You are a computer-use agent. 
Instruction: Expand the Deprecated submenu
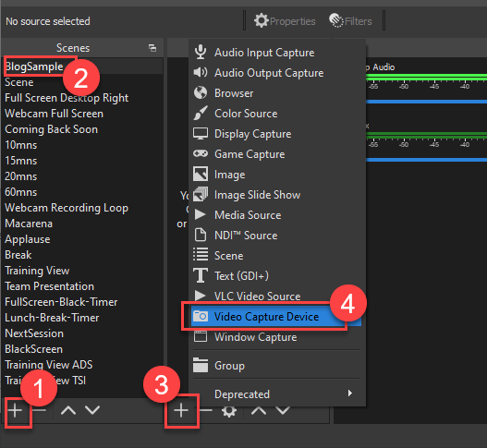coord(276,394)
